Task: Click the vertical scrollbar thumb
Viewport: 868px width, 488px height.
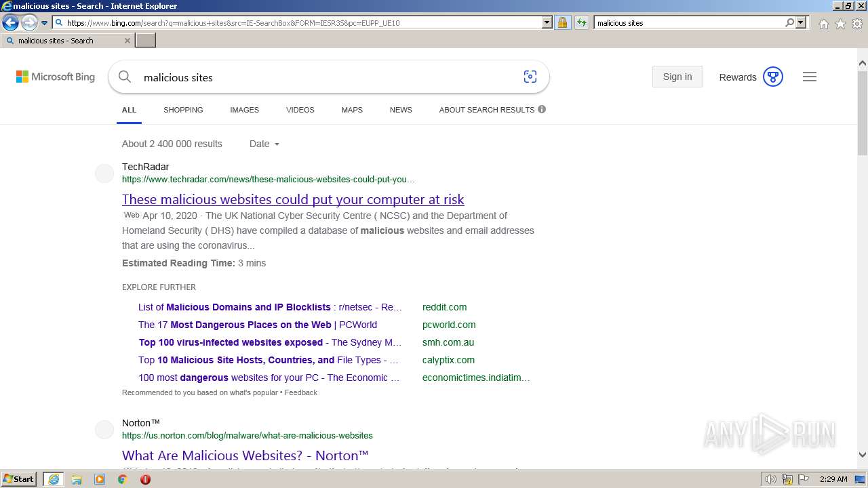Action: pyautogui.click(x=862, y=113)
